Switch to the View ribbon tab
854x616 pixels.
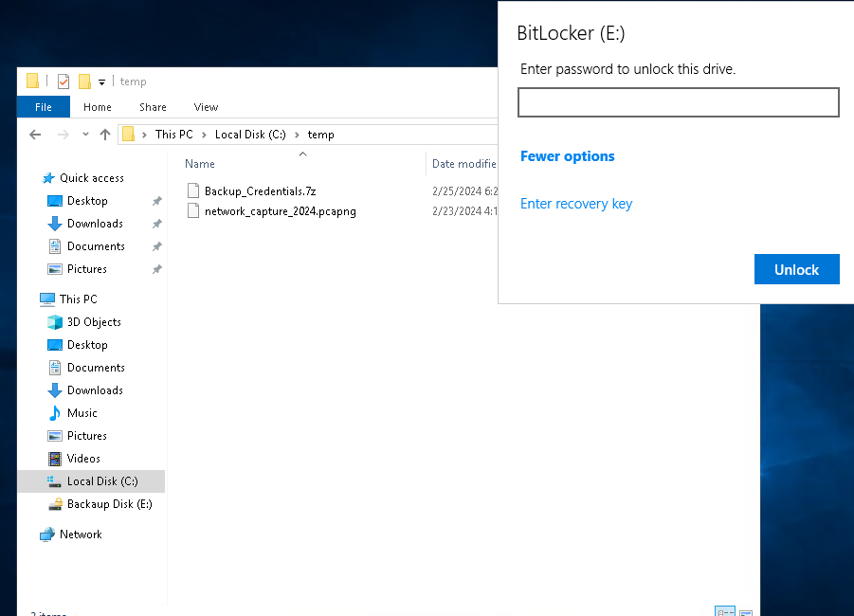[x=206, y=107]
